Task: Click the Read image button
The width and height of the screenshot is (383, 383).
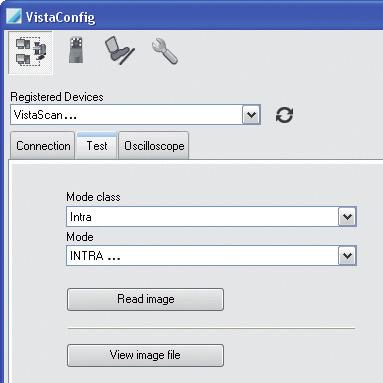Action: (145, 299)
